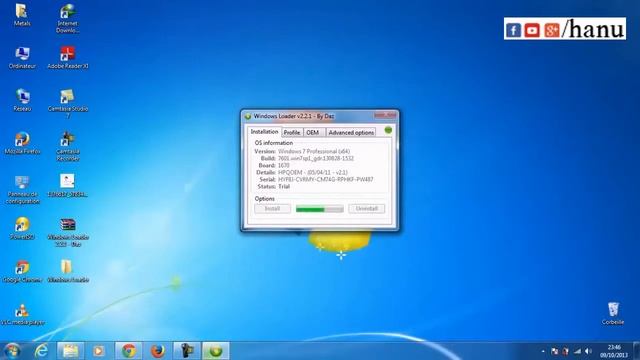Open file explorer from the taskbar
The image size is (640, 360).
pyautogui.click(x=70, y=351)
